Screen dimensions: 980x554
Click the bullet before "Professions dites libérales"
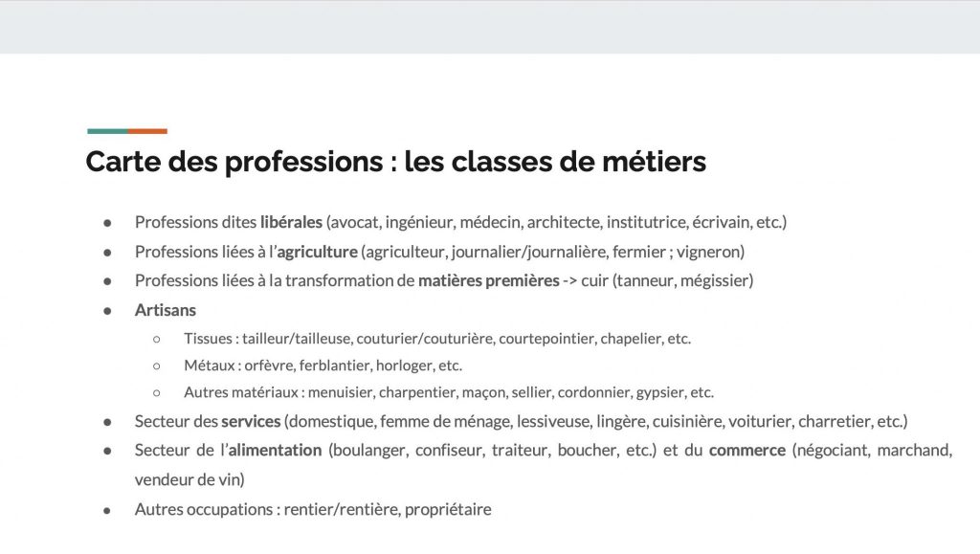point(109,223)
